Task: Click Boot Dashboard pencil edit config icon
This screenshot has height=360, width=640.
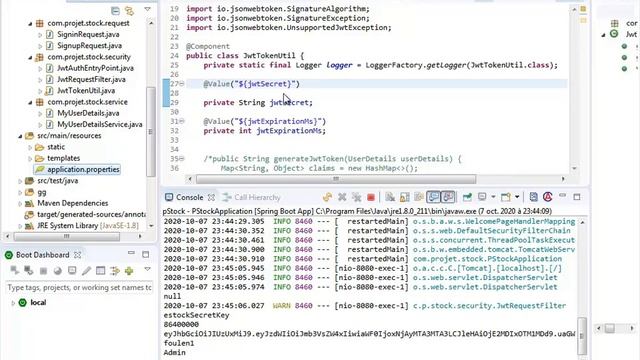Action: click(86, 271)
